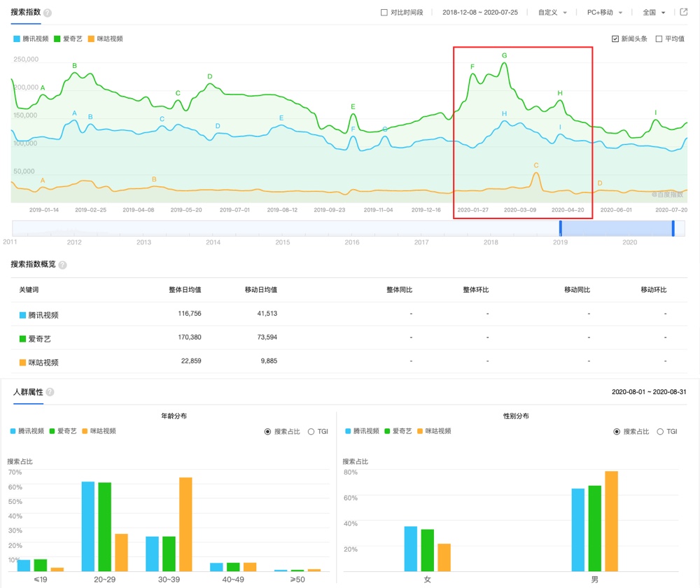This screenshot has height=588, width=700.
Task: Select TGI radio in 年龄分布 panel
Action: pyautogui.click(x=311, y=432)
